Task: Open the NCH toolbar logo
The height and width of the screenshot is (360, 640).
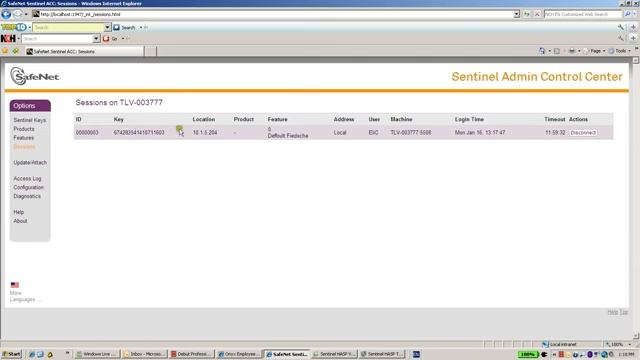Action: (x=8, y=38)
